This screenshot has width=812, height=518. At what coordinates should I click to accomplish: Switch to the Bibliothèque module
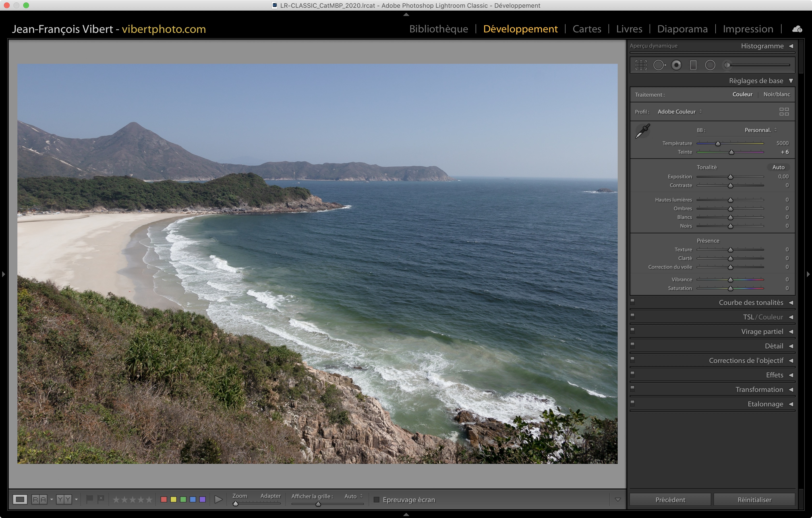click(x=438, y=29)
